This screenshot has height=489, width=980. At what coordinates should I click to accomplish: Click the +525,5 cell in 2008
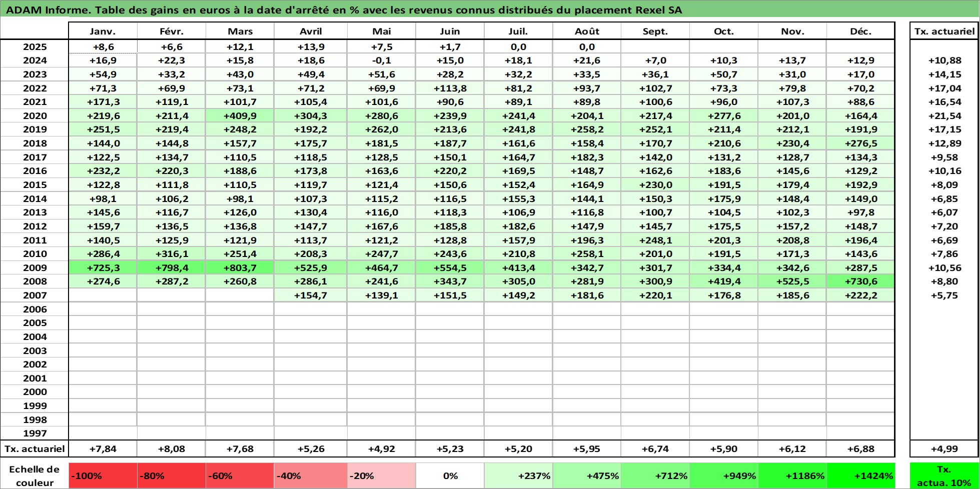[x=792, y=281]
